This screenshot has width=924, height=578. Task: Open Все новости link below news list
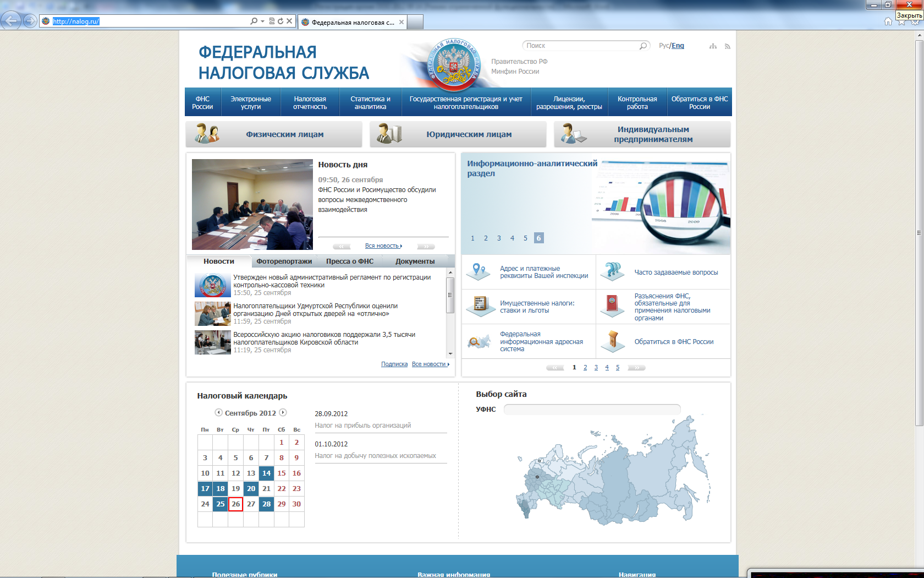tap(430, 364)
